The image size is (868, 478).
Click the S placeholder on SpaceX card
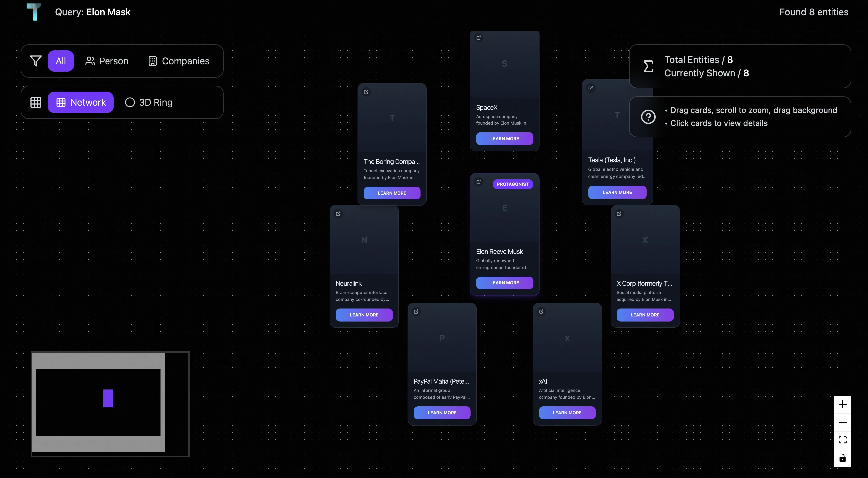pyautogui.click(x=505, y=64)
